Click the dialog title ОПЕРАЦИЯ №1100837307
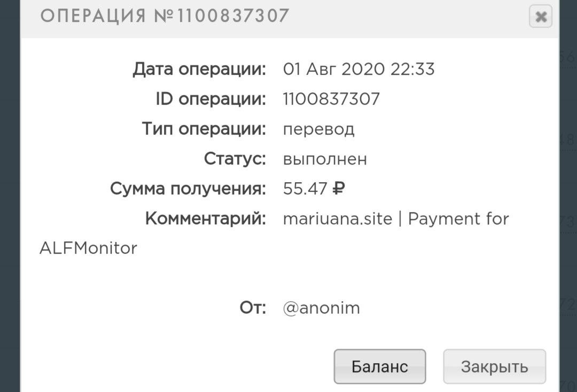 [x=165, y=16]
